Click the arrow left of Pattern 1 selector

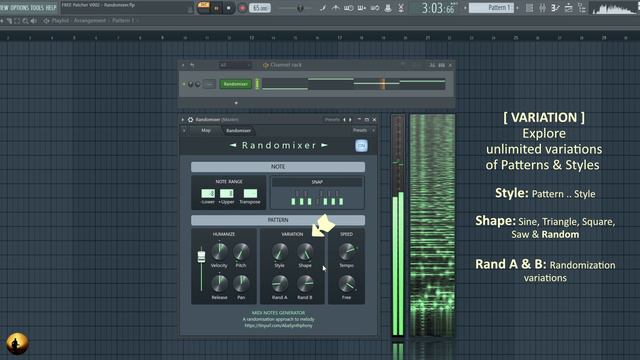(x=465, y=8)
